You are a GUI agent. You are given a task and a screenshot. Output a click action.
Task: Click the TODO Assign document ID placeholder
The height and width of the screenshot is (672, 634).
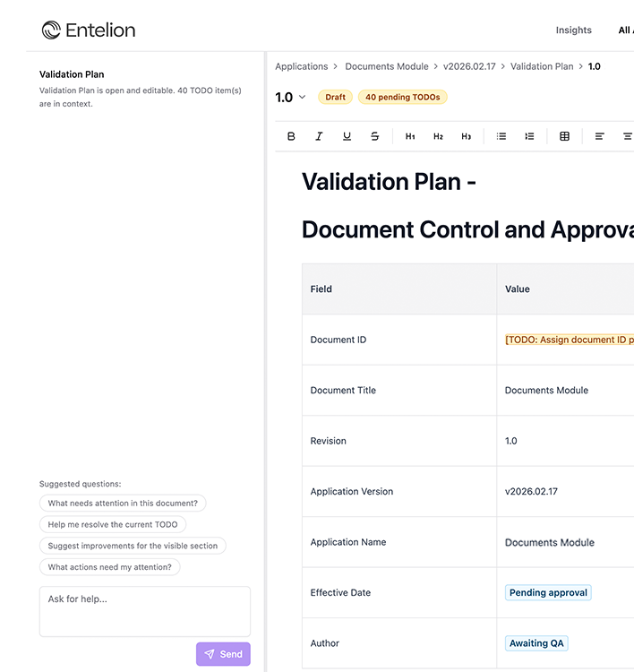click(570, 340)
